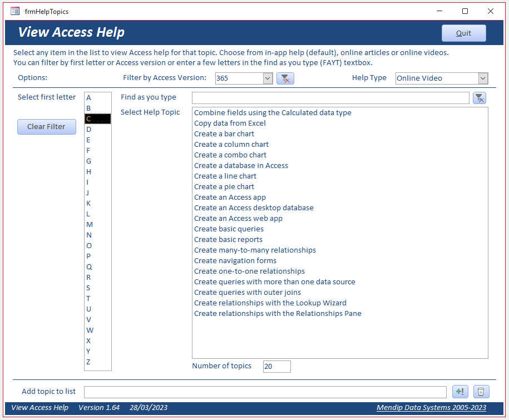Viewport: 509px width, 420px height.
Task: Click the Online Video help type text
Action: (437, 78)
